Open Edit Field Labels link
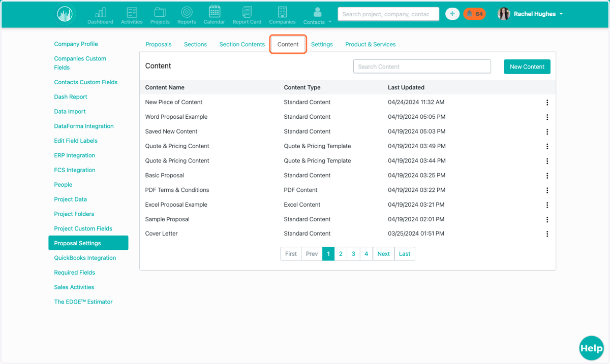 (76, 141)
